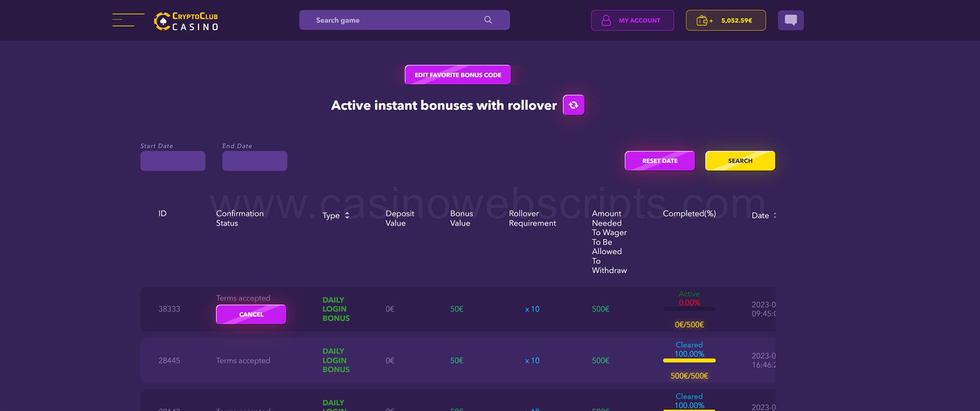Sort table by Date column
The height and width of the screenshot is (411, 980).
click(x=763, y=215)
